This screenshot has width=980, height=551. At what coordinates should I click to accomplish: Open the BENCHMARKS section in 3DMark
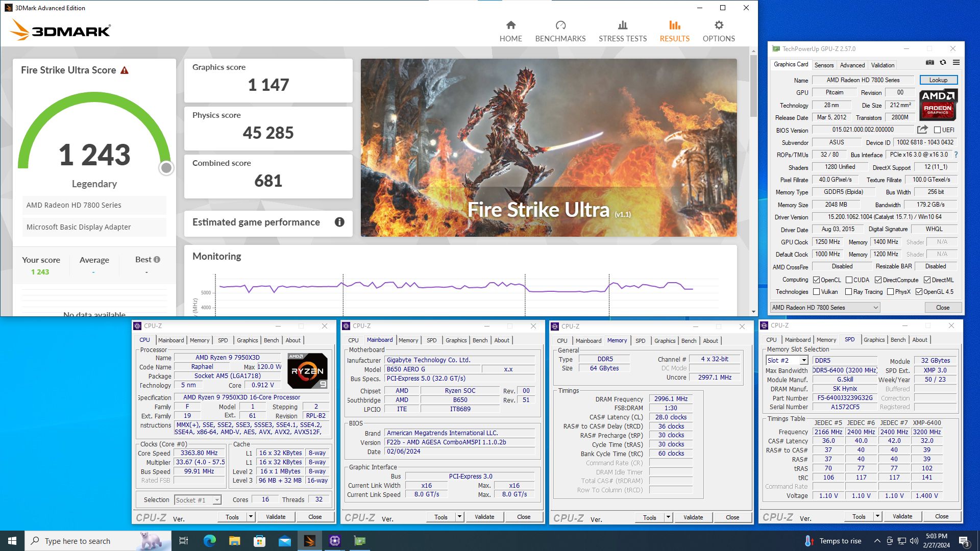pos(560,32)
